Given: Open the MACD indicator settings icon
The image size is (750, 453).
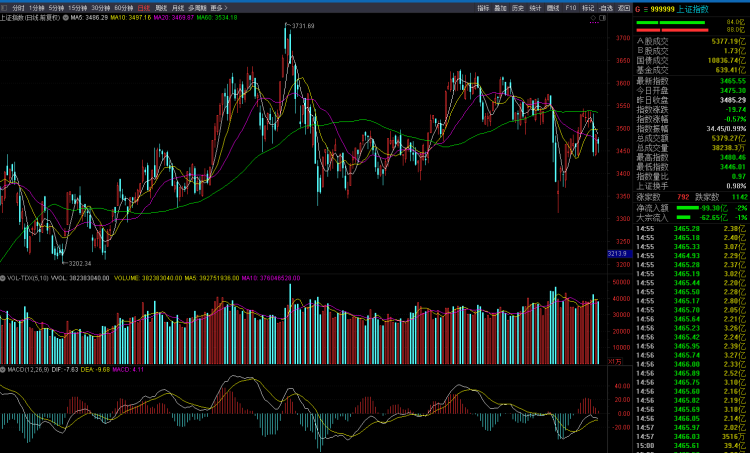Looking at the screenshot, I should 3,370.
